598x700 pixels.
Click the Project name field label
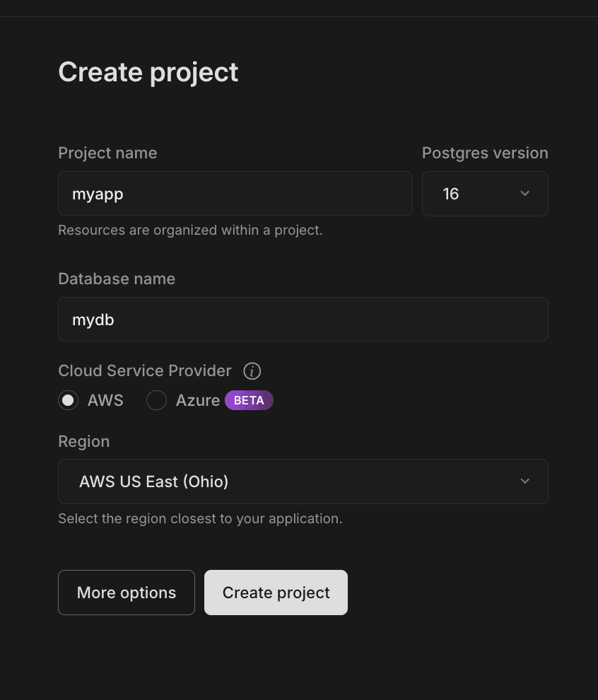coord(107,153)
